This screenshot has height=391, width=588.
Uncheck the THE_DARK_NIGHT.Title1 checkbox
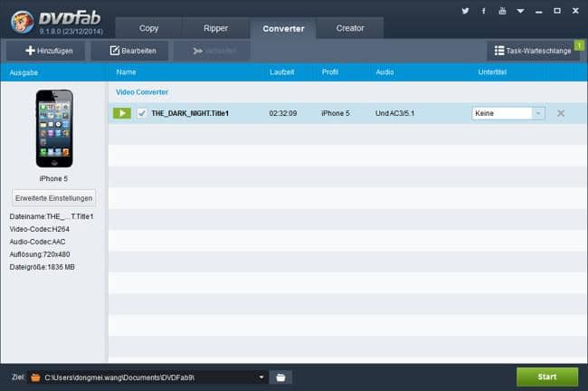(142, 113)
